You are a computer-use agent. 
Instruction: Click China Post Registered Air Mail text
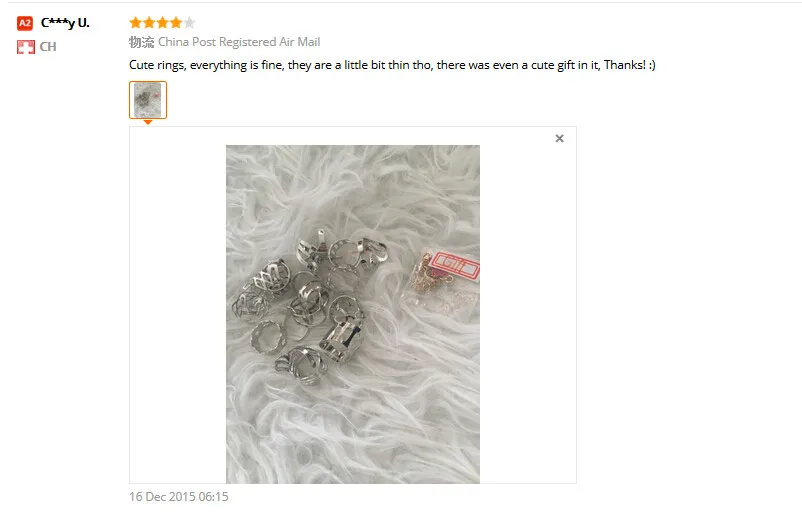[x=239, y=42]
